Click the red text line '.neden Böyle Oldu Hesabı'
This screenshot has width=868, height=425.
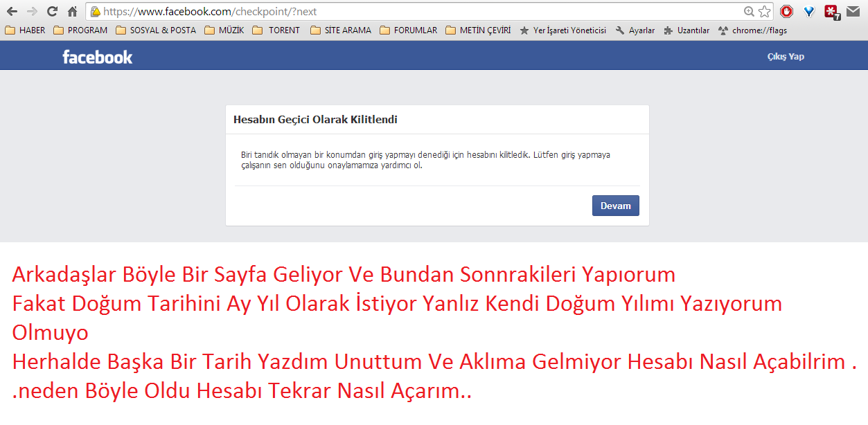coord(242,391)
